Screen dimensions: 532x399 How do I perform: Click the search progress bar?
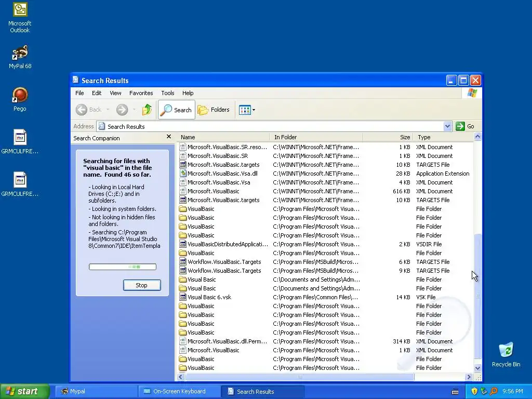pos(123,267)
